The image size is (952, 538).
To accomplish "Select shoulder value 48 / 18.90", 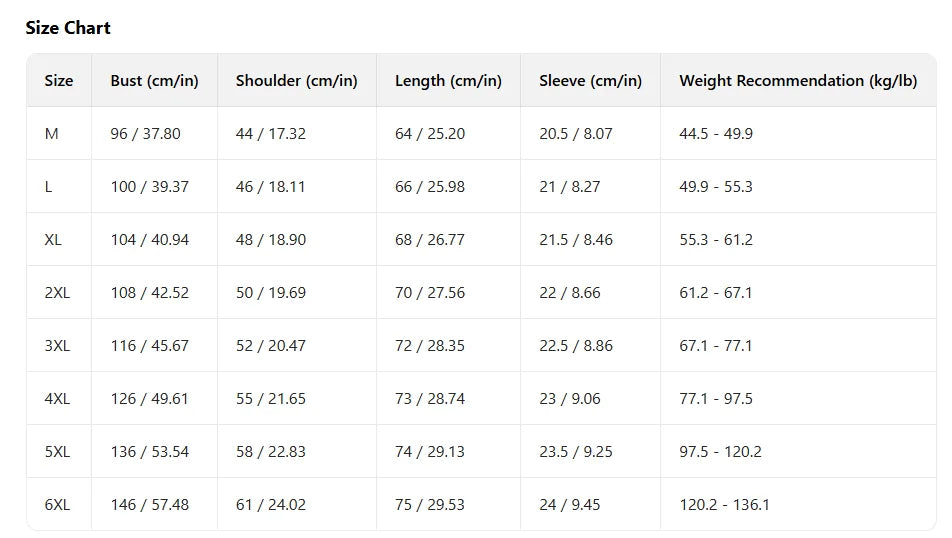I will 271,240.
